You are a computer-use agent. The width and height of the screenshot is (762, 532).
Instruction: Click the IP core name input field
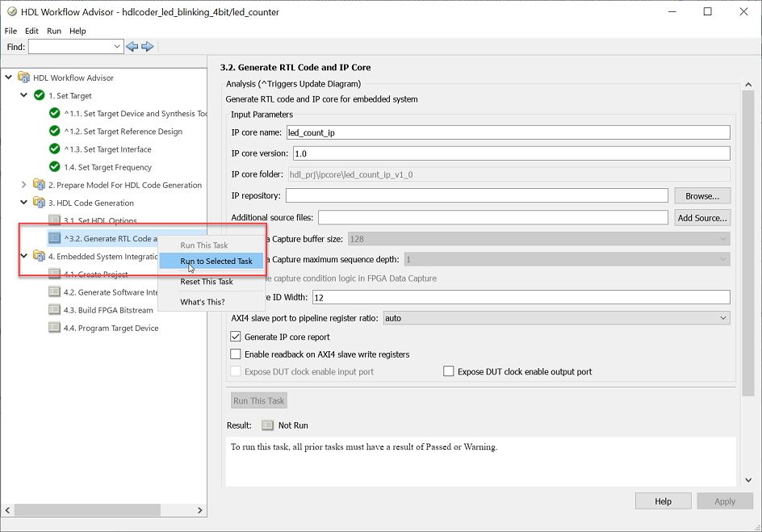(509, 132)
